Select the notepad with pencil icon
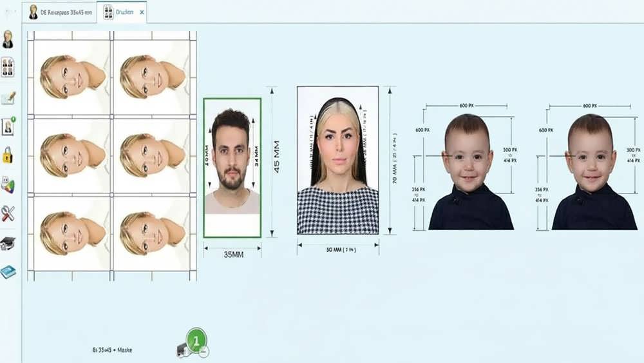 coord(8,97)
